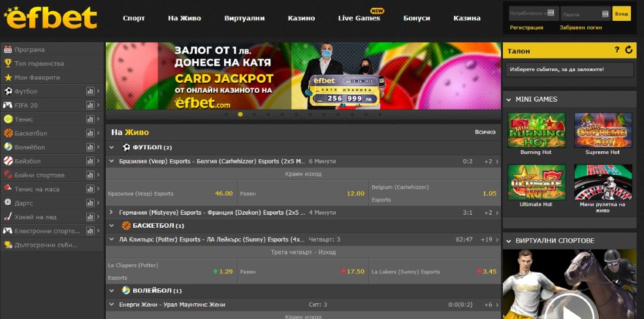Click the Футбол soccer ball sidebar icon
The height and width of the screenshot is (319, 644).
pyautogui.click(x=8, y=91)
